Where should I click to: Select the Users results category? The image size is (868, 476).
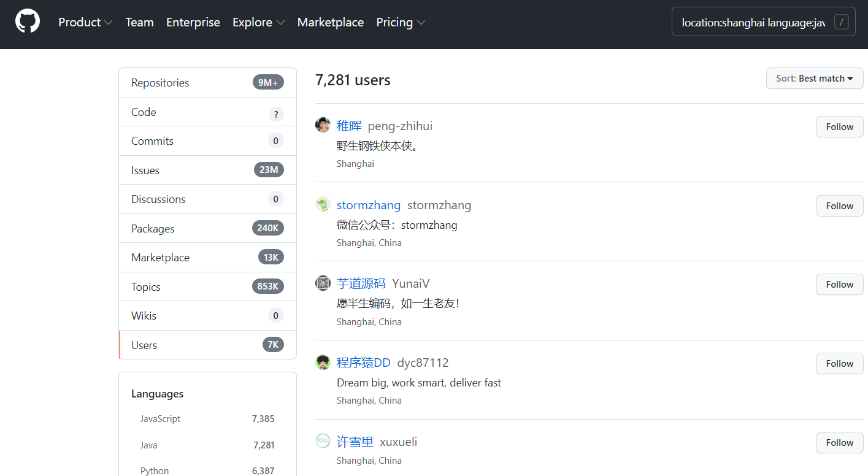pos(207,345)
